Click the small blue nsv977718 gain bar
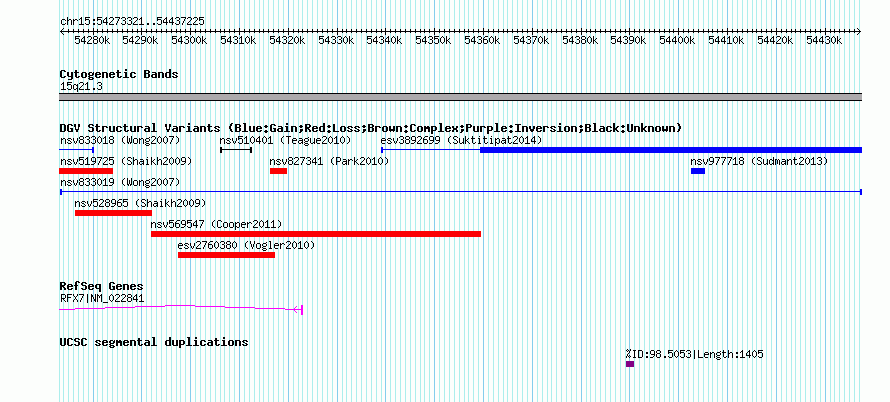The height and width of the screenshot is (402, 890). tap(698, 171)
